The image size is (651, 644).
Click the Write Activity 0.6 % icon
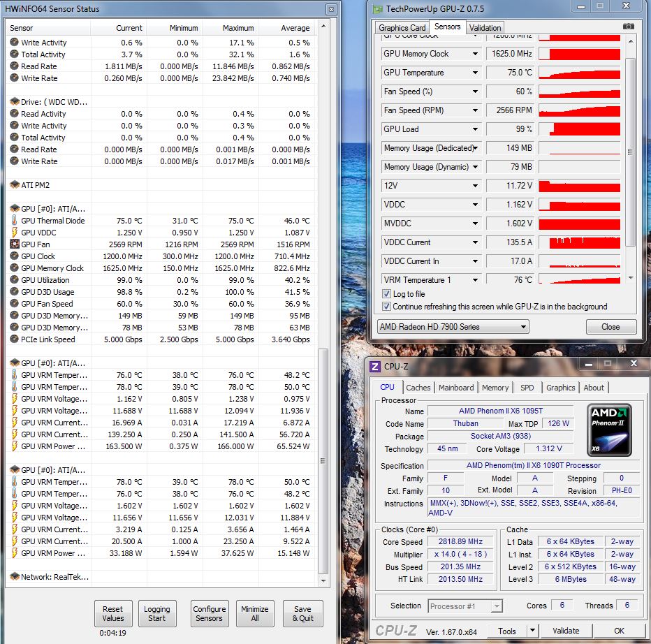[14, 43]
